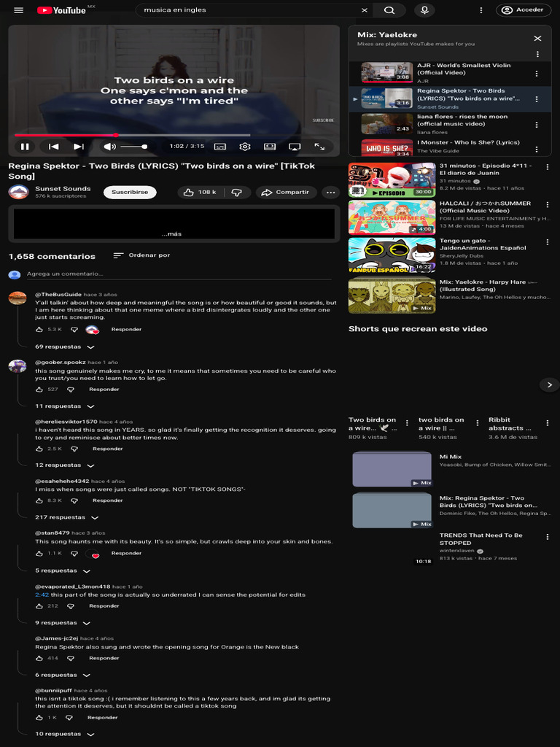Open the hamburger guide menu
The height and width of the screenshot is (747, 560).
pos(18,10)
